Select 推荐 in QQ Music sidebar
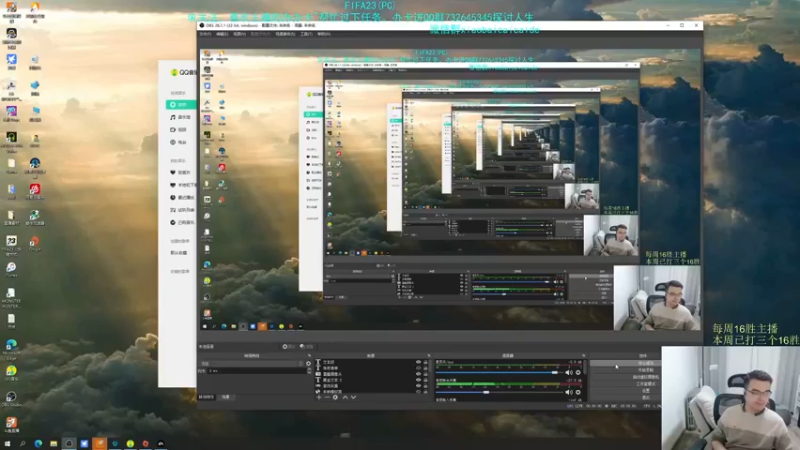Viewport: 800px width, 450px height. [181, 105]
